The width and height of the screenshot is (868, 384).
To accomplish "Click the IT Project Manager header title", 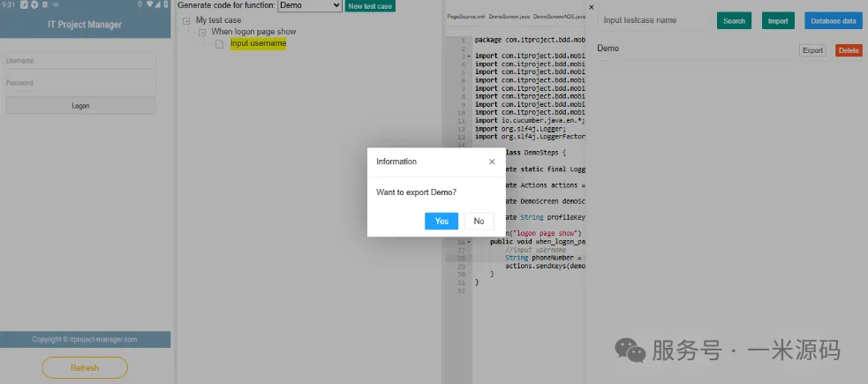I will coord(85,25).
